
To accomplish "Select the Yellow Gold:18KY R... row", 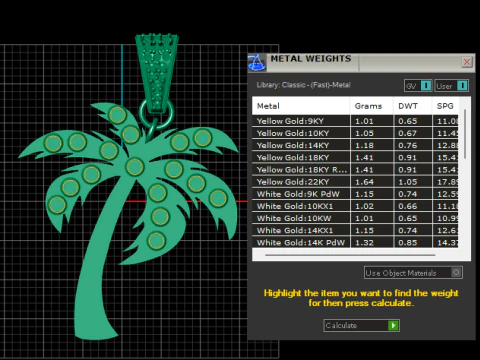I will click(355, 170).
